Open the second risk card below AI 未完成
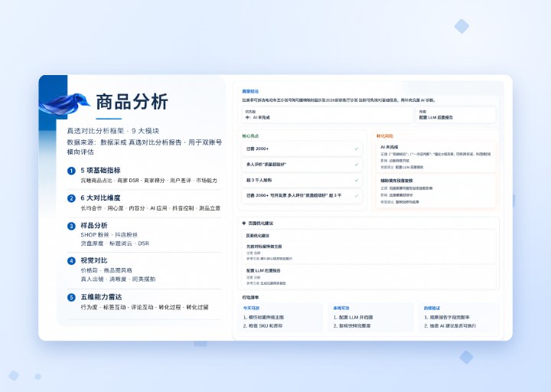This screenshot has height=392, width=551. [436, 191]
